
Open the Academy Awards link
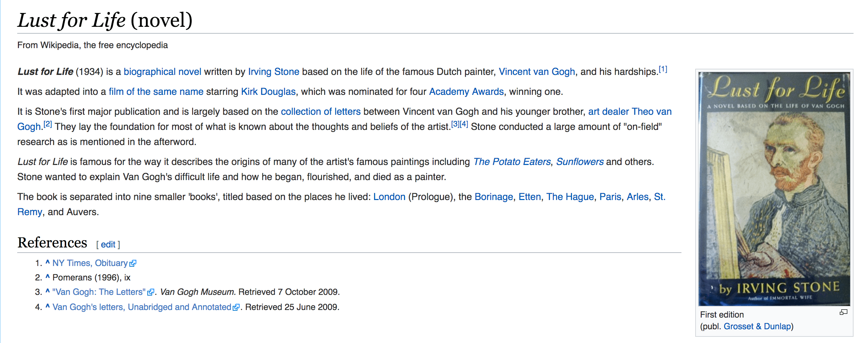tap(466, 91)
